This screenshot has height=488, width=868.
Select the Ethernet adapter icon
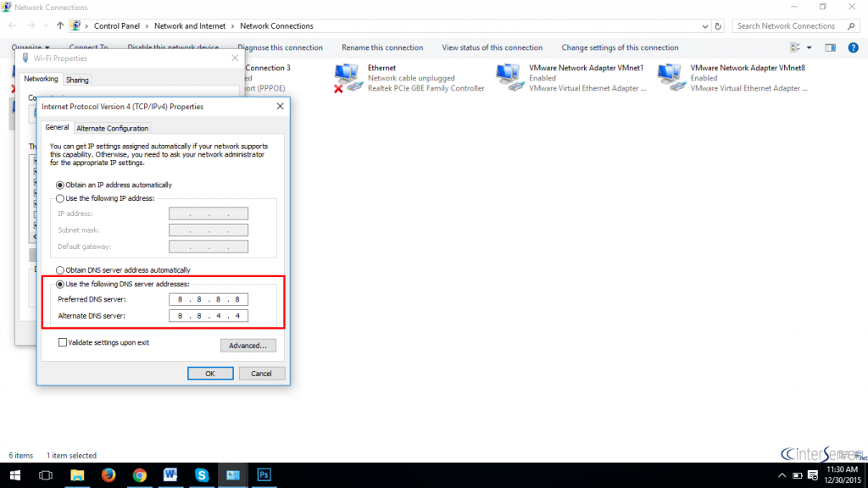click(348, 77)
